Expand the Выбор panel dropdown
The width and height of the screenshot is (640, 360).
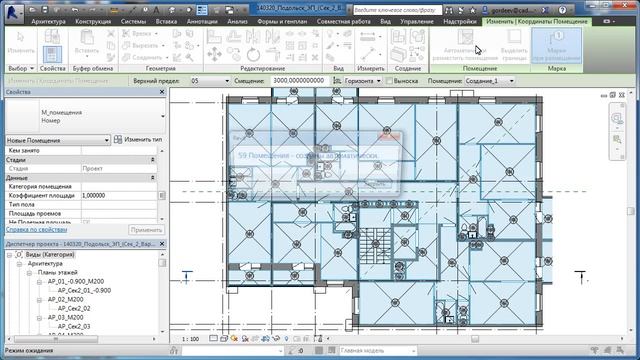(x=21, y=69)
